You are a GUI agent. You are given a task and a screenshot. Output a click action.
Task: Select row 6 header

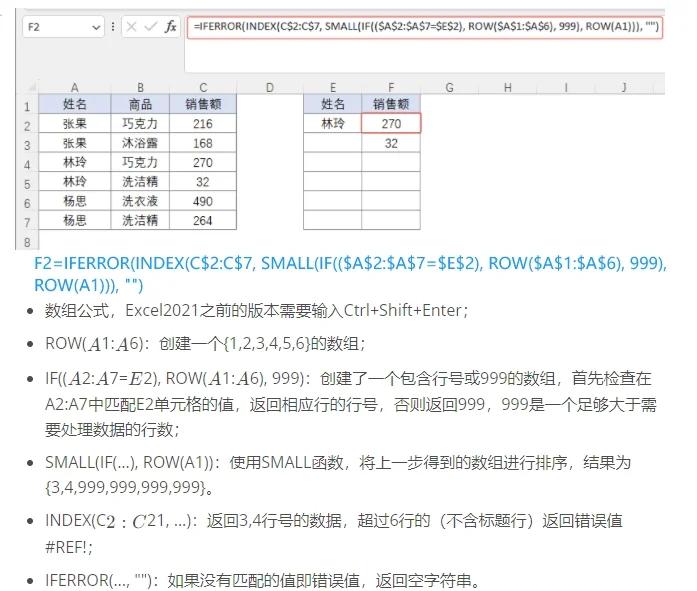pos(27,204)
